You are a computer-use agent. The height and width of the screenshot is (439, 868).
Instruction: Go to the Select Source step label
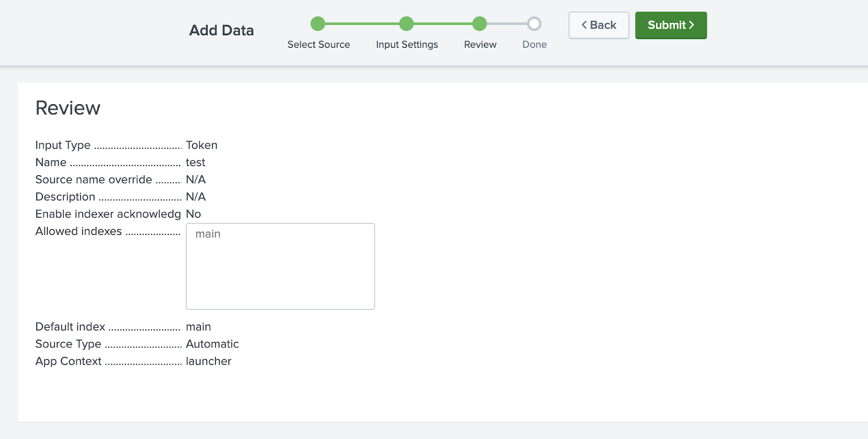[318, 44]
